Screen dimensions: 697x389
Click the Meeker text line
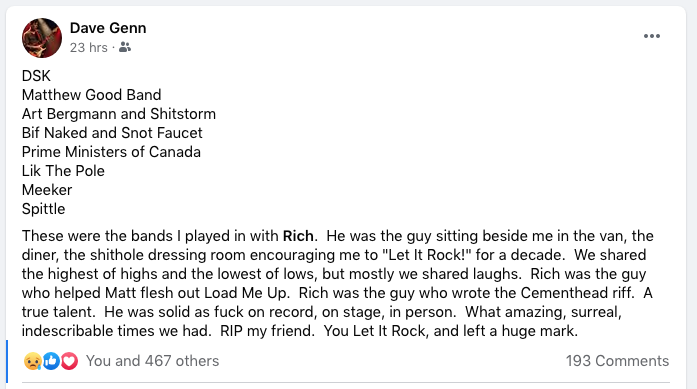click(x=47, y=190)
